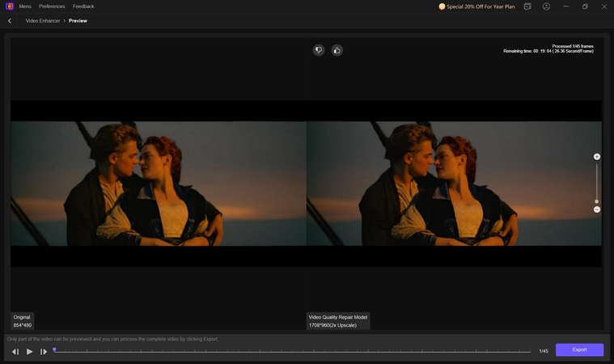Open the message center icon

pos(527,6)
